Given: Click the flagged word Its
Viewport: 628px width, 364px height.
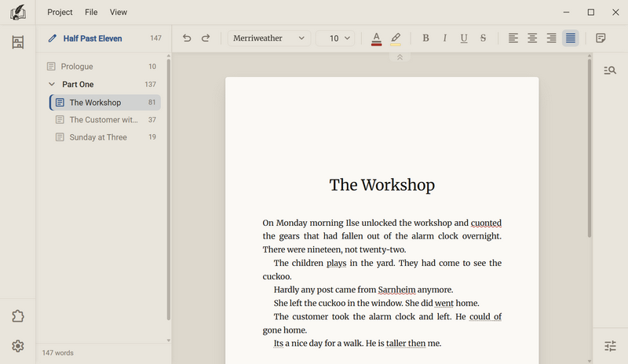Looking at the screenshot, I should click(279, 343).
